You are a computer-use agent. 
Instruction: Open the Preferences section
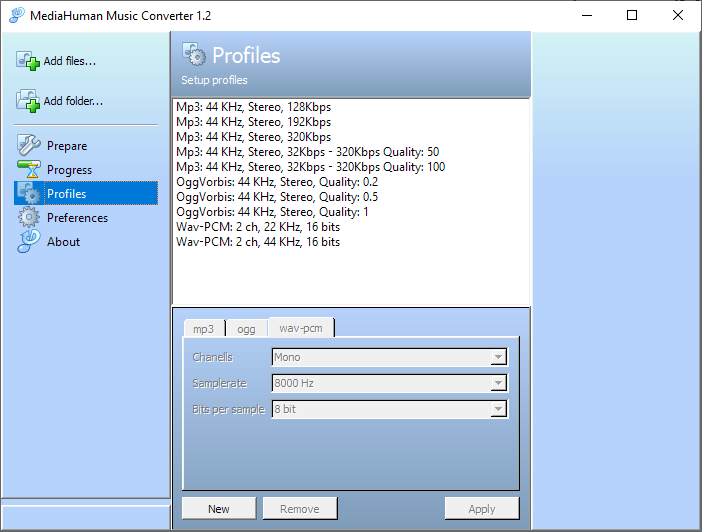point(86,218)
